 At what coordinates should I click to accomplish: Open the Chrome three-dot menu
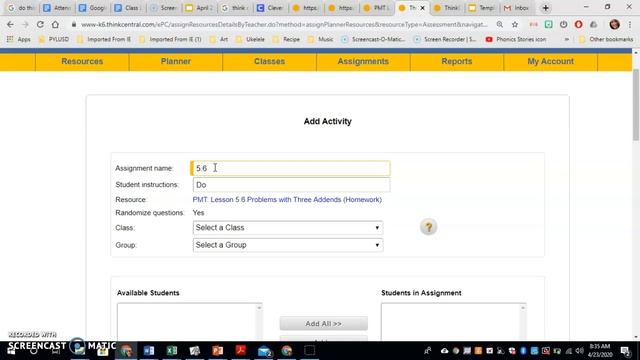point(631,24)
